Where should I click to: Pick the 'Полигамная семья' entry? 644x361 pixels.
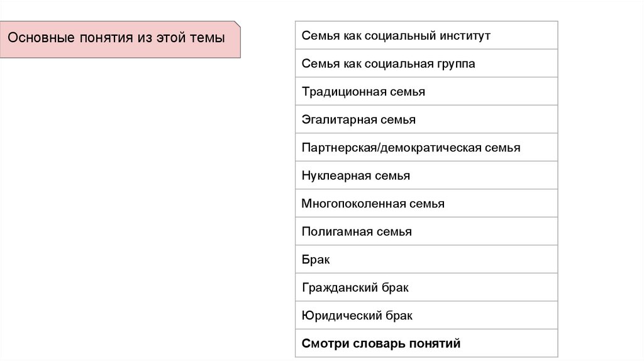click(426, 231)
